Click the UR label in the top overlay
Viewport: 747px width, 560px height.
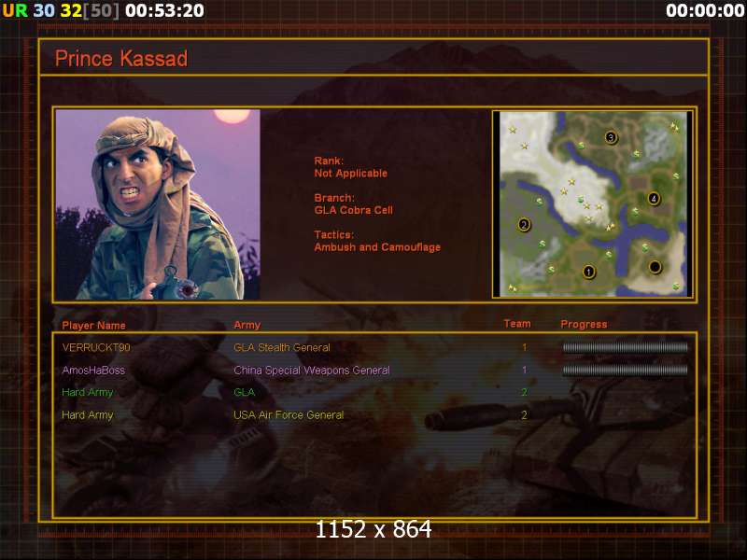(x=15, y=10)
